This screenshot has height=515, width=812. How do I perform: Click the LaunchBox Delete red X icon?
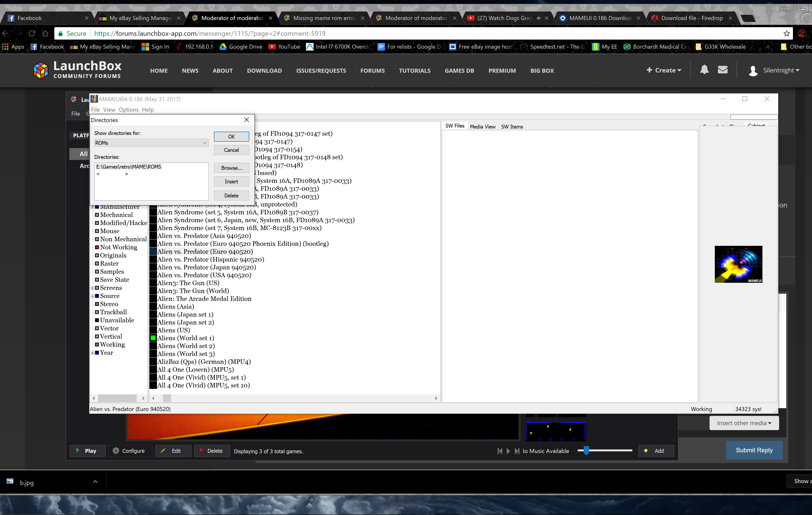point(201,450)
